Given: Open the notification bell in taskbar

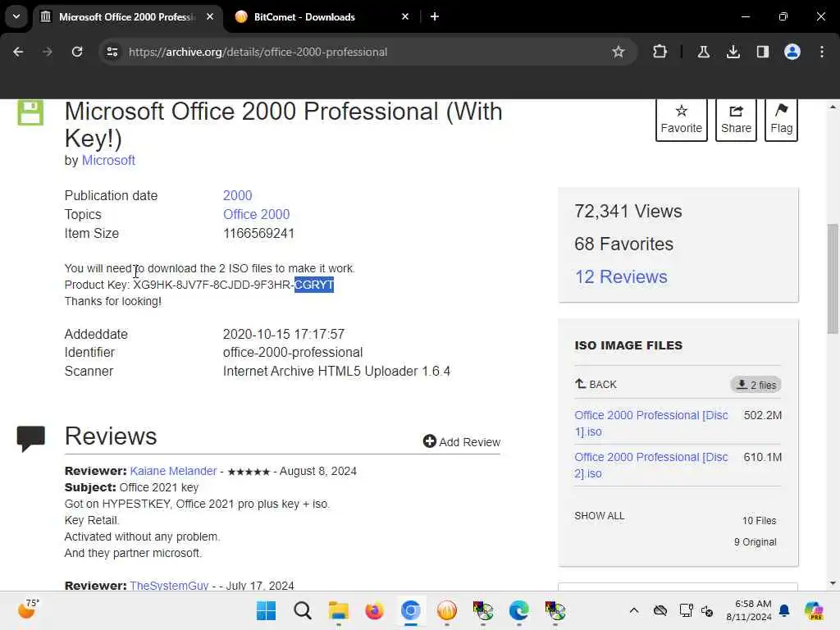Looking at the screenshot, I should 784,610.
